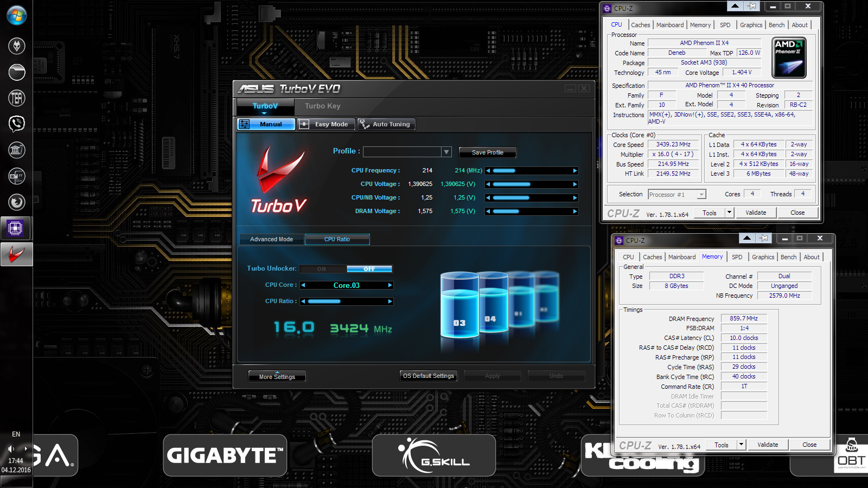
Task: Click the EN language indicator
Action: [16, 434]
